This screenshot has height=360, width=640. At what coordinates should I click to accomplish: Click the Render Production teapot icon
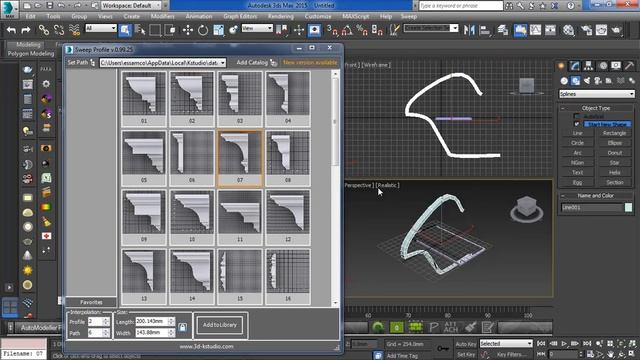[617, 30]
